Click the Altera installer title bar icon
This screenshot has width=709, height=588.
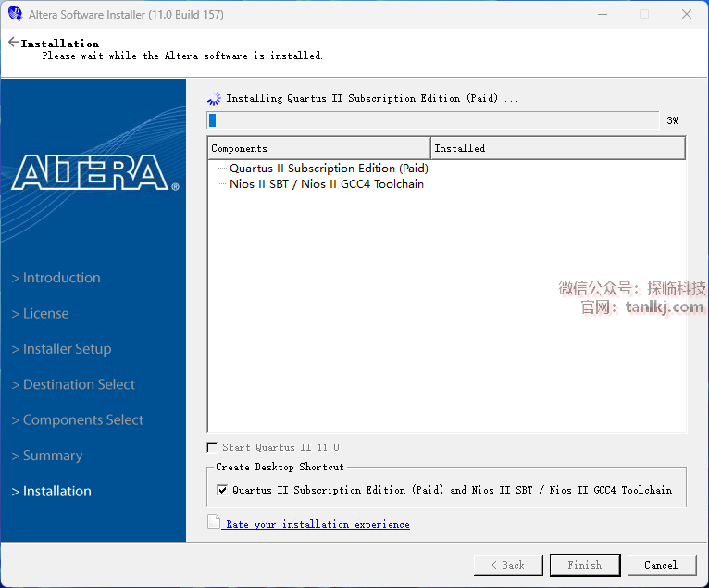[x=15, y=14]
